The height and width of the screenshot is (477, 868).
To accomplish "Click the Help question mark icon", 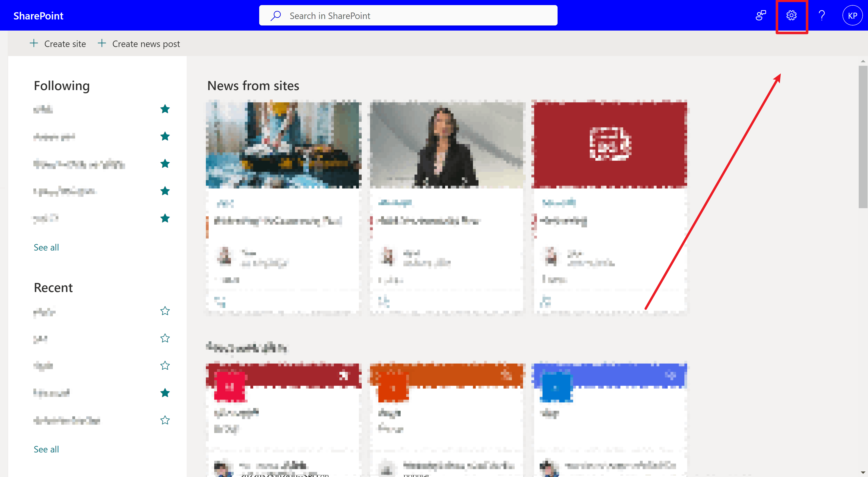I will [822, 16].
